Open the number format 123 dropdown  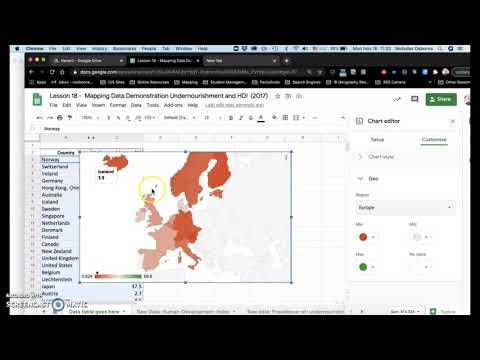150,118
